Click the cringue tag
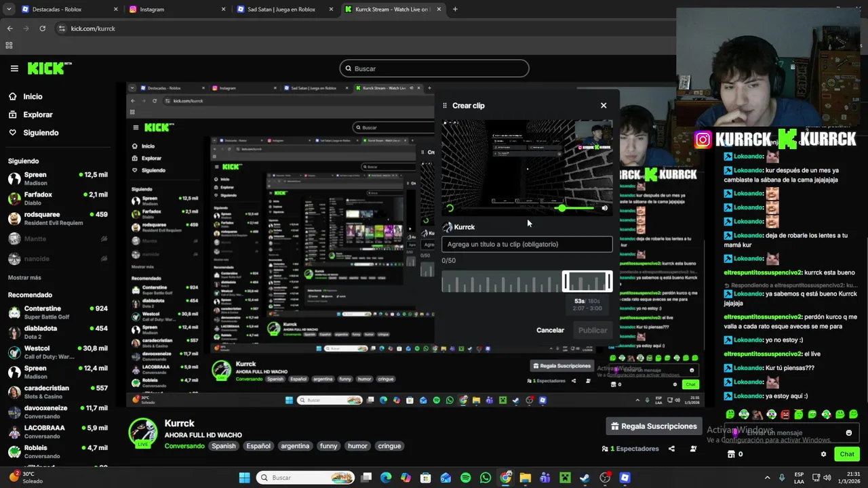The image size is (868, 488). pyautogui.click(x=389, y=446)
